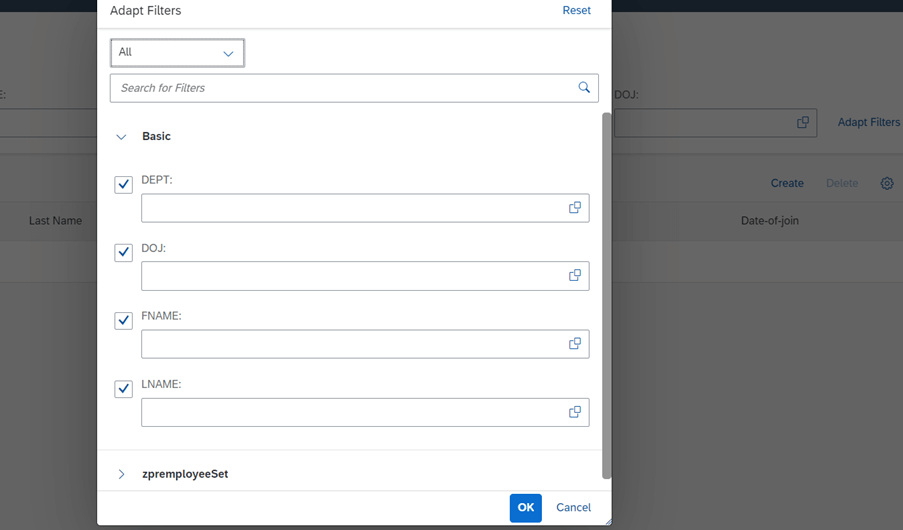
Task: Click value help icon in background DOJ field
Action: 803,122
